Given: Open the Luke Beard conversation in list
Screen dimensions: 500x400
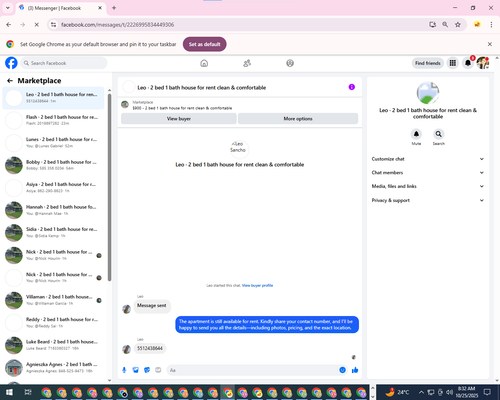Looking at the screenshot, I should pyautogui.click(x=53, y=345).
